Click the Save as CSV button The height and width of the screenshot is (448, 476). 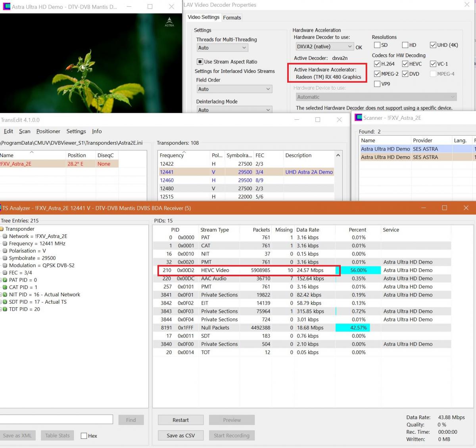pos(180,435)
